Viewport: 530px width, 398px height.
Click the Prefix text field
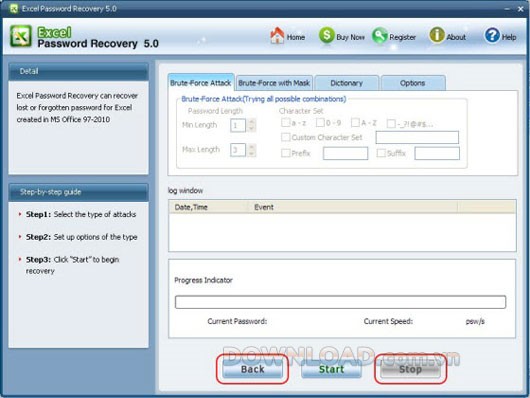click(345, 153)
